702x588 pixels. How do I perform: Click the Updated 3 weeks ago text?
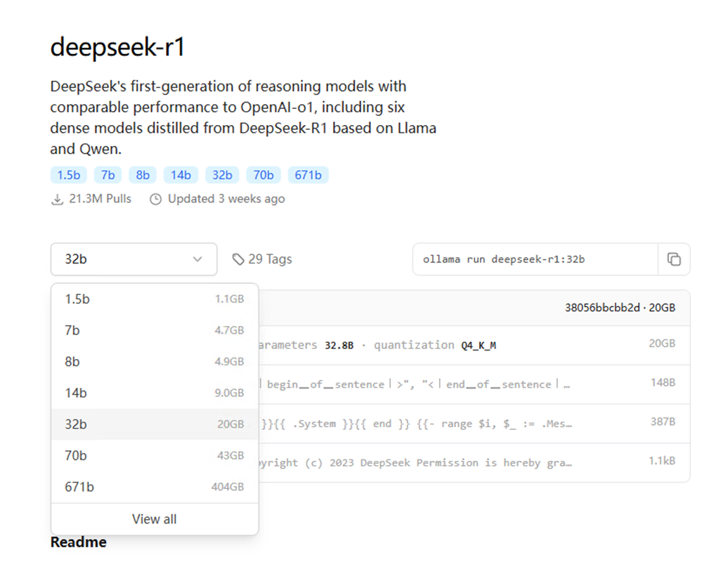click(226, 199)
